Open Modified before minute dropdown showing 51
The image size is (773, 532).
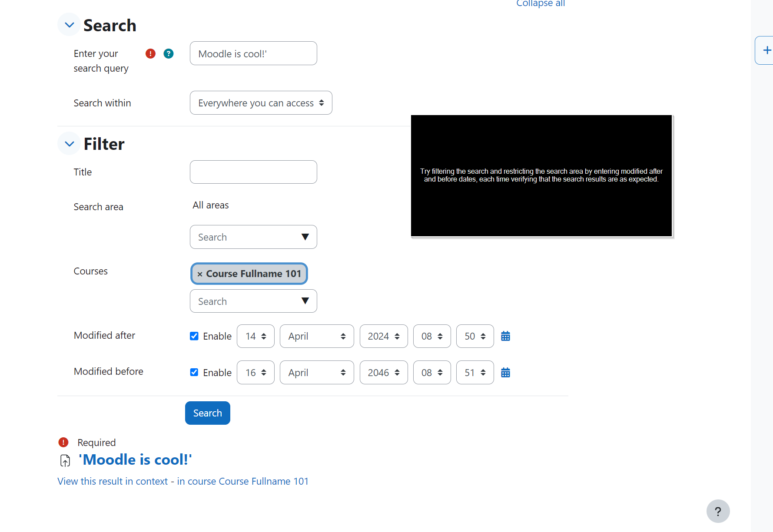tap(475, 373)
